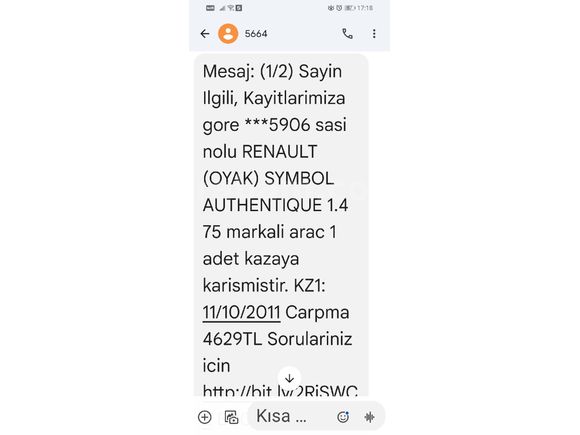This screenshot has height=435, width=580.
Task: Open the underlined 11/10/2011 date link
Action: pos(241,313)
